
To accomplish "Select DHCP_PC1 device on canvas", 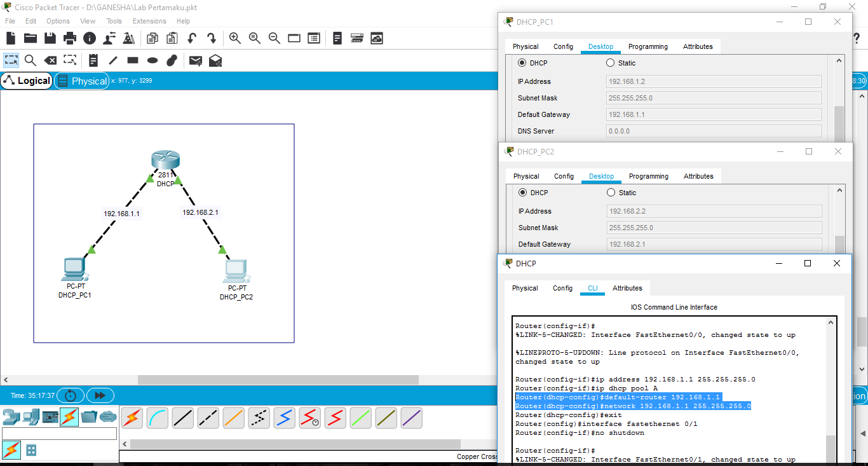I will (75, 270).
